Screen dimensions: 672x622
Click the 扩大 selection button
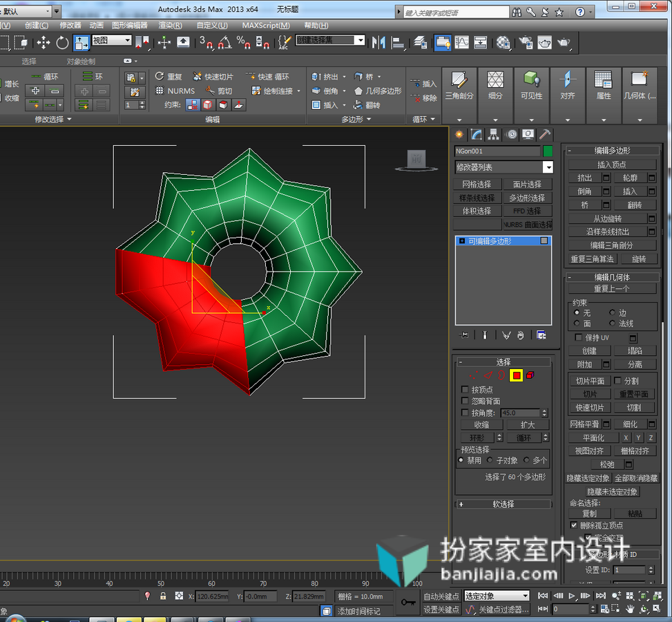(528, 424)
